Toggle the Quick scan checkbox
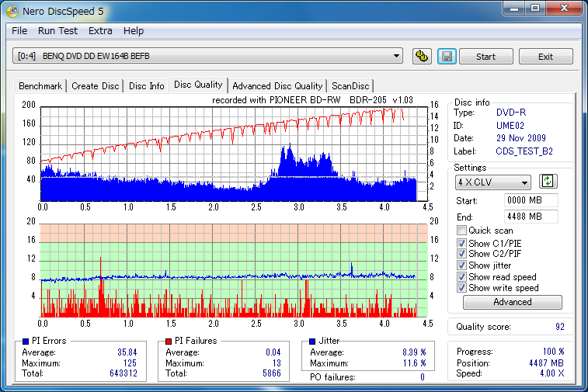This screenshot has width=588, height=392. click(x=461, y=231)
